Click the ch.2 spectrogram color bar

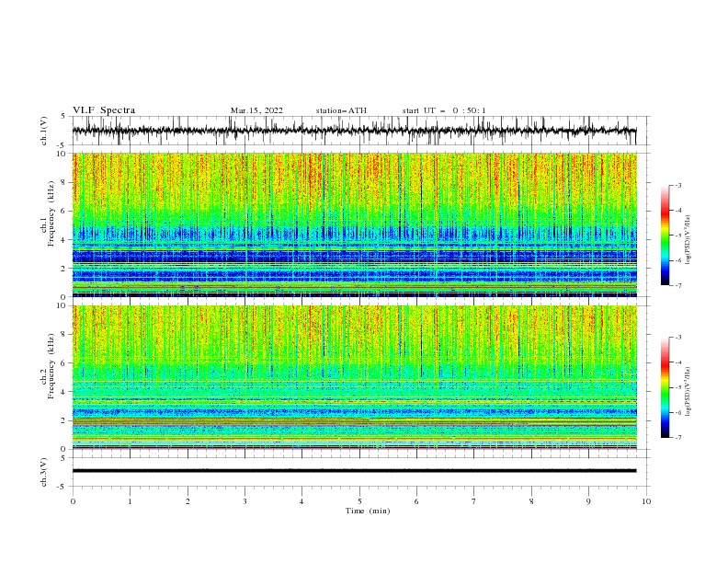click(665, 387)
